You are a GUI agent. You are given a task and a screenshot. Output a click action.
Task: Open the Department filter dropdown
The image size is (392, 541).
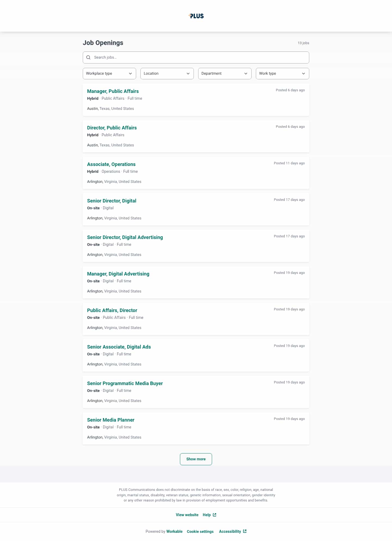(225, 74)
